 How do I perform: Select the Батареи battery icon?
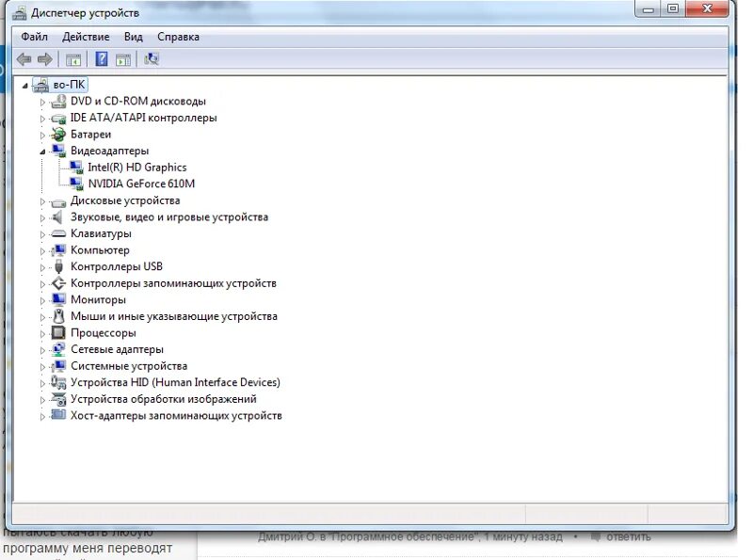click(58, 135)
